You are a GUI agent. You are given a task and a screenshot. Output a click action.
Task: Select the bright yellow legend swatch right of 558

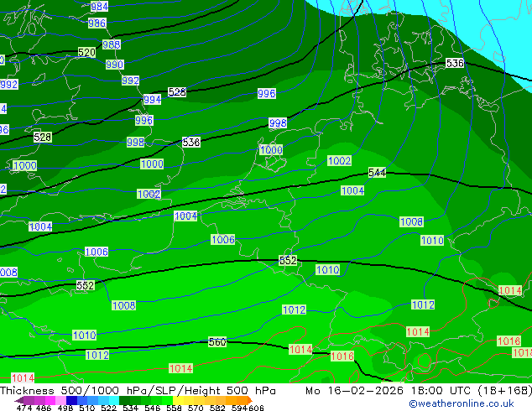(178, 400)
